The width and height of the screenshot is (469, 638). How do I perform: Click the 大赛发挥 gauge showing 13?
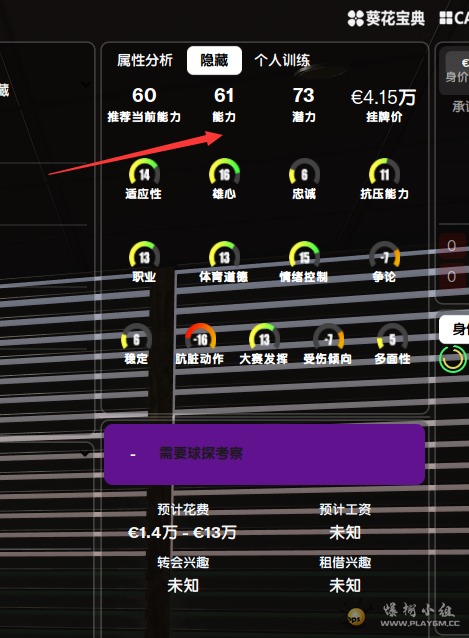(x=264, y=338)
